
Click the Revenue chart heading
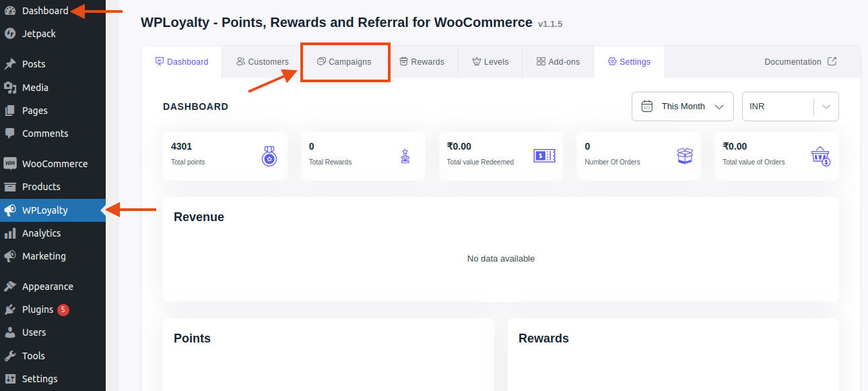pos(199,217)
